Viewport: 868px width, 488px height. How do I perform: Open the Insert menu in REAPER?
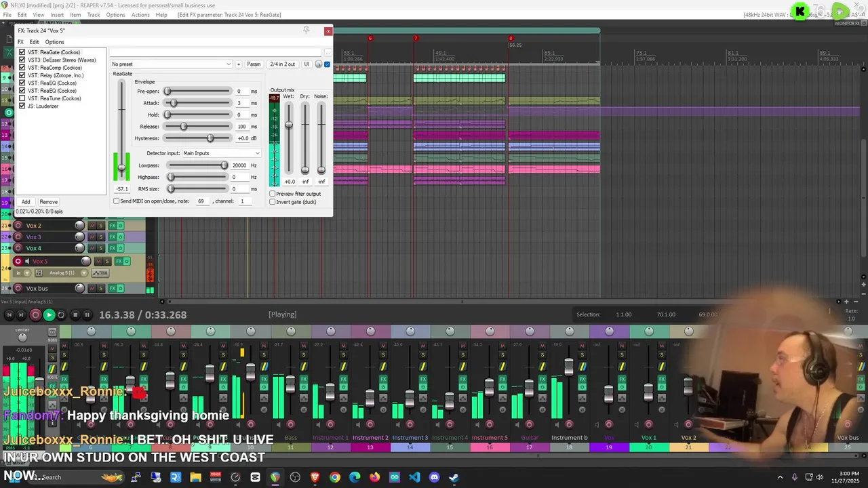coord(57,15)
